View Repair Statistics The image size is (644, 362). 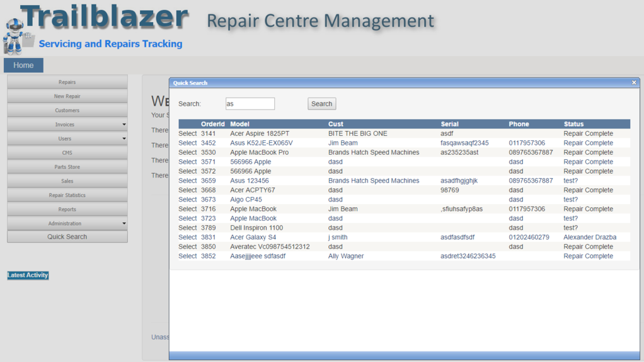(x=67, y=195)
